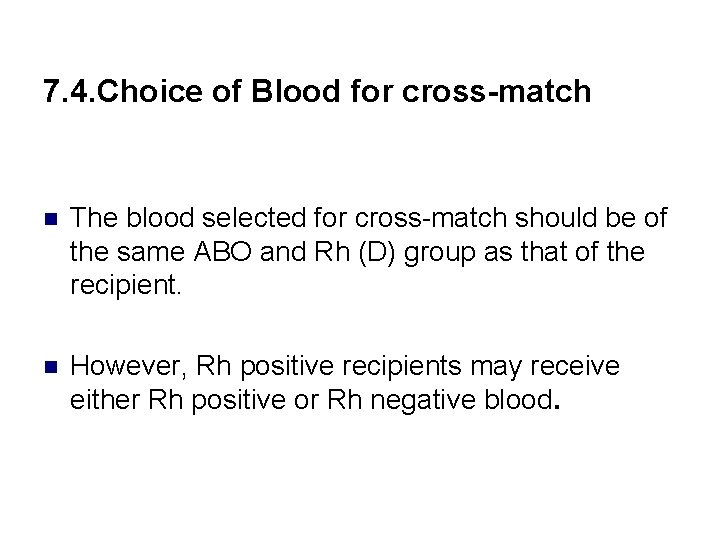Click 'cross-match' within the first bullet text
720x540 pixels.
[x=430, y=218]
